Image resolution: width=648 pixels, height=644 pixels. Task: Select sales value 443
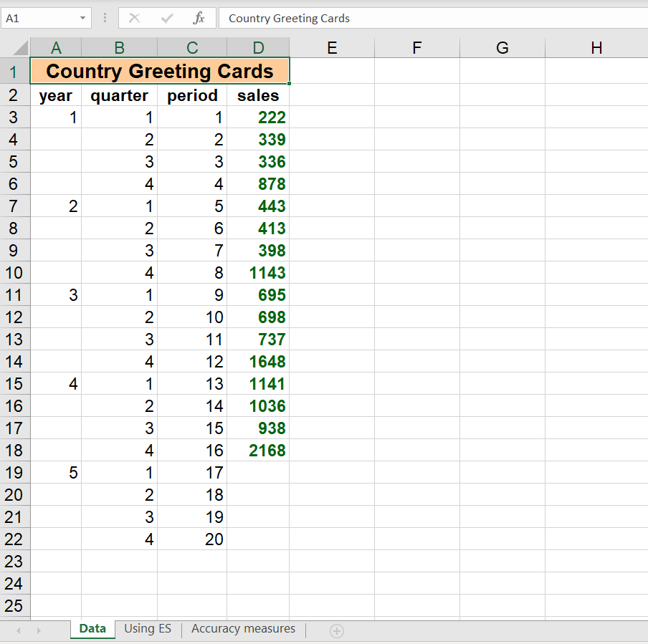pos(258,206)
